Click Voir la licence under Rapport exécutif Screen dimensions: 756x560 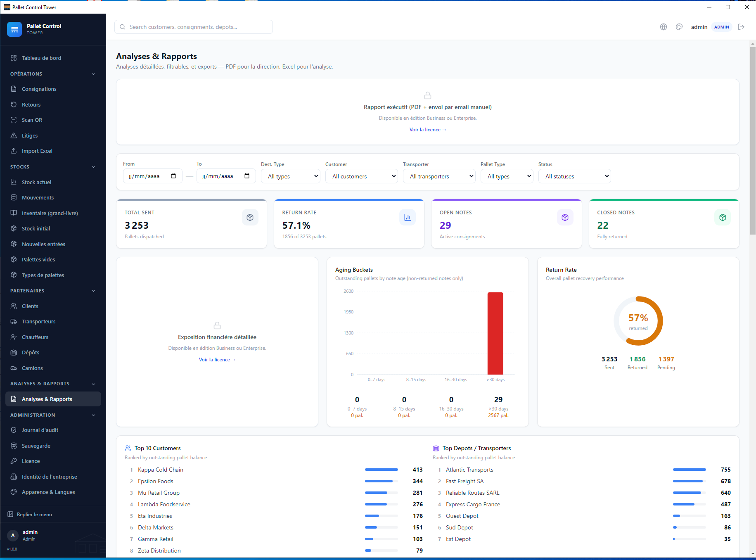point(428,130)
